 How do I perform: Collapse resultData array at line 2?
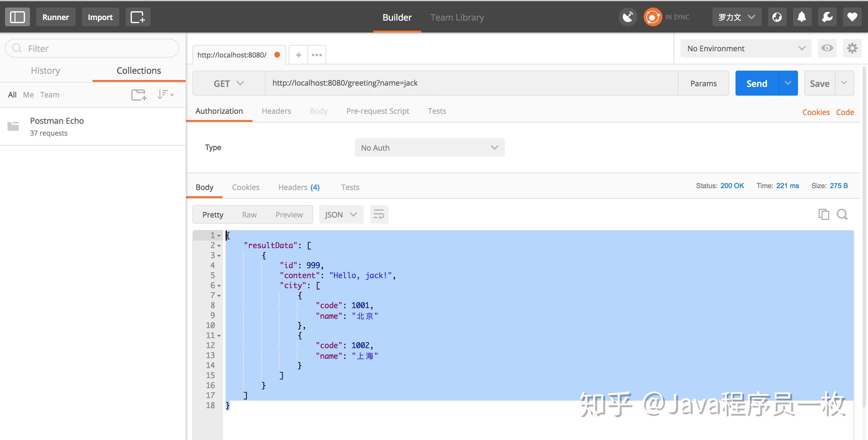(219, 246)
